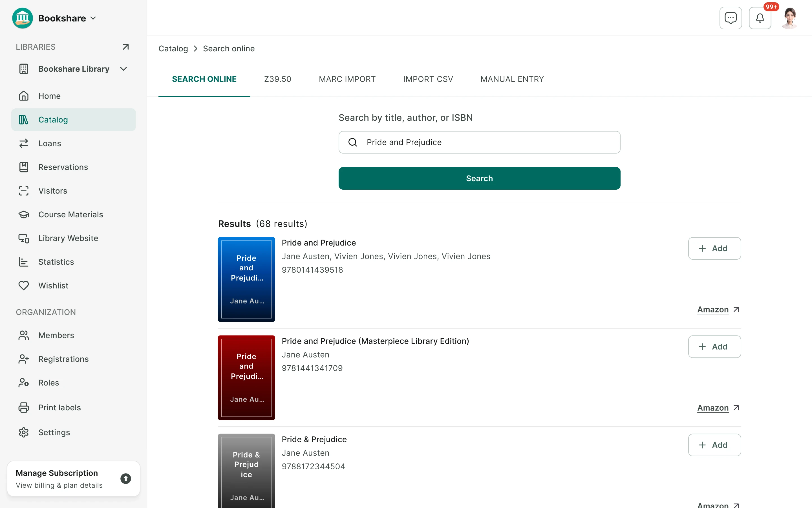This screenshot has width=812, height=508.
Task: Open Print labels page
Action: point(74,408)
